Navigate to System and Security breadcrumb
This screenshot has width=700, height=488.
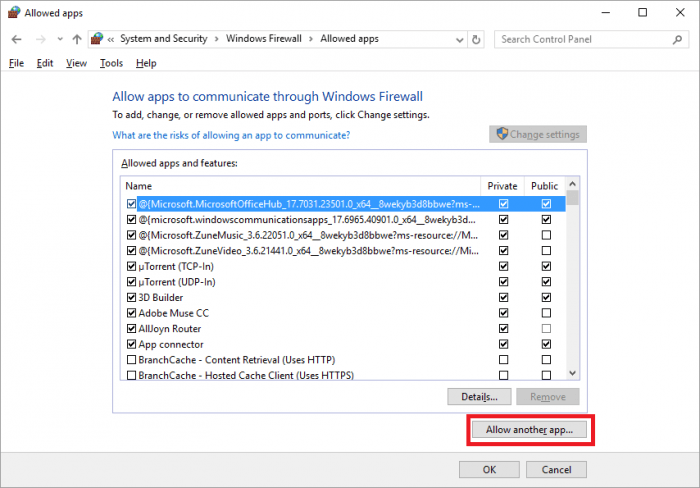[x=164, y=39]
